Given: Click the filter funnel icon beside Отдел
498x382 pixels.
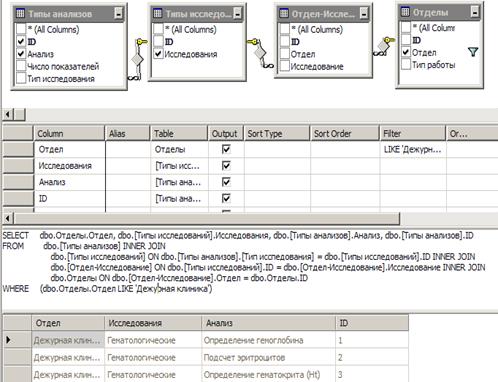Looking at the screenshot, I should (473, 52).
